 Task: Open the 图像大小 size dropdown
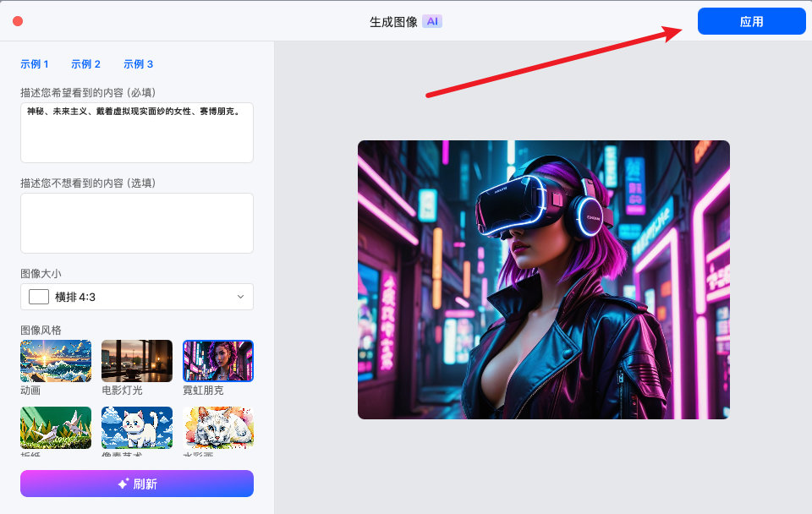[x=136, y=297]
